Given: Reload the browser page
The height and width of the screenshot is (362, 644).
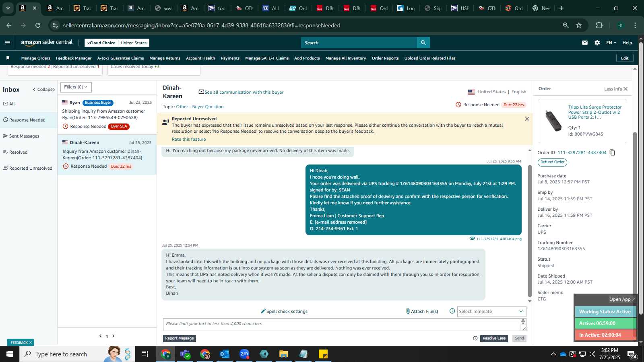Looking at the screenshot, I should [38, 25].
